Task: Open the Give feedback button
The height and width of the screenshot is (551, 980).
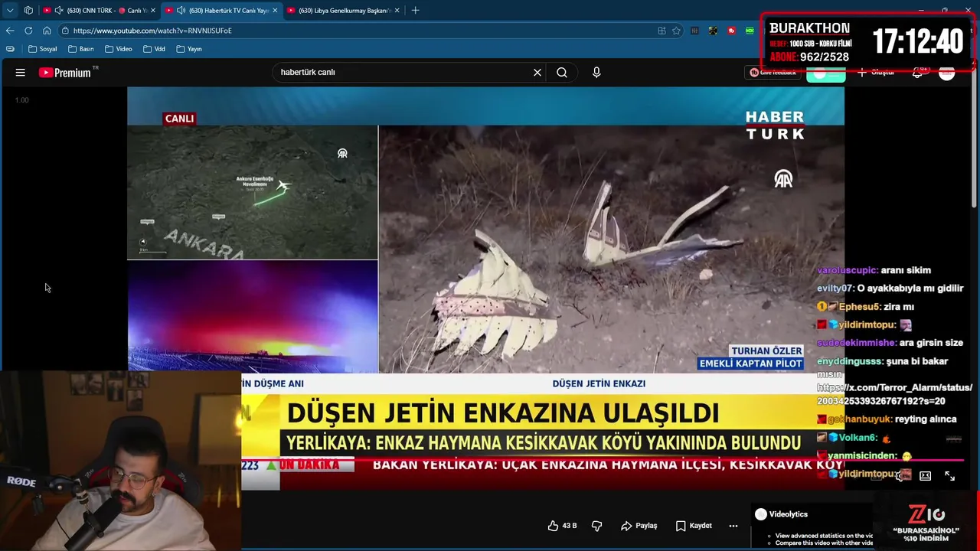Action: point(773,73)
